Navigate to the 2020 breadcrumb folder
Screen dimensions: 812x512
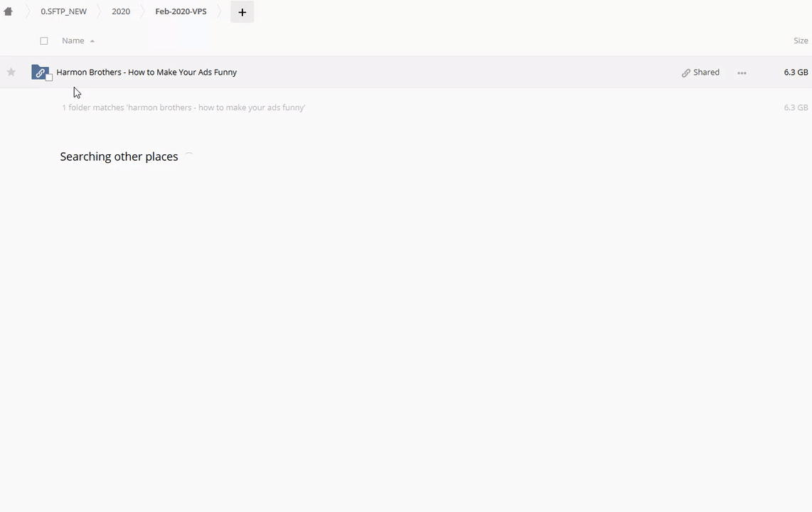[121, 11]
